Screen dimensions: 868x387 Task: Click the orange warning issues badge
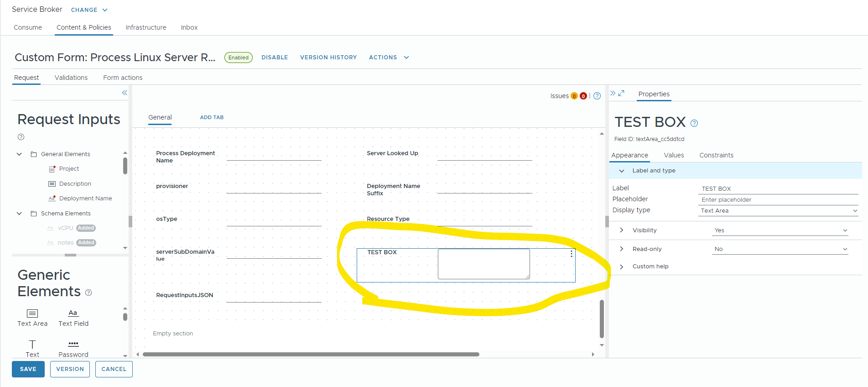574,96
